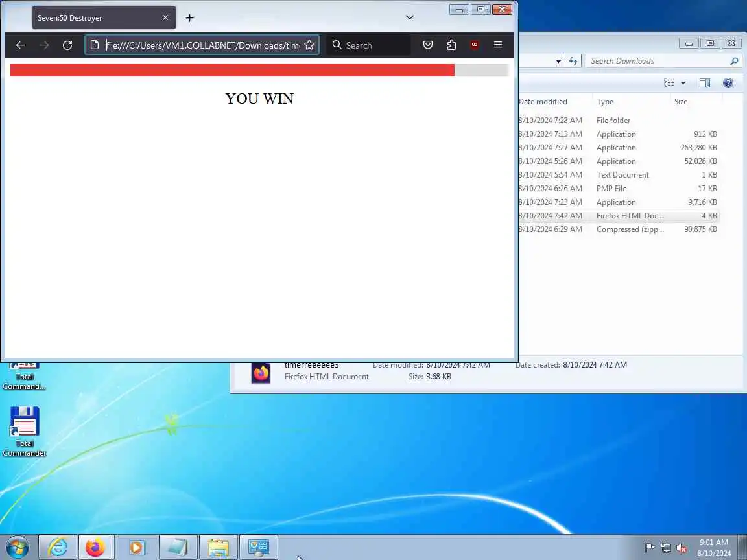Click the Firefox HTML file icon in details pane

(x=261, y=373)
